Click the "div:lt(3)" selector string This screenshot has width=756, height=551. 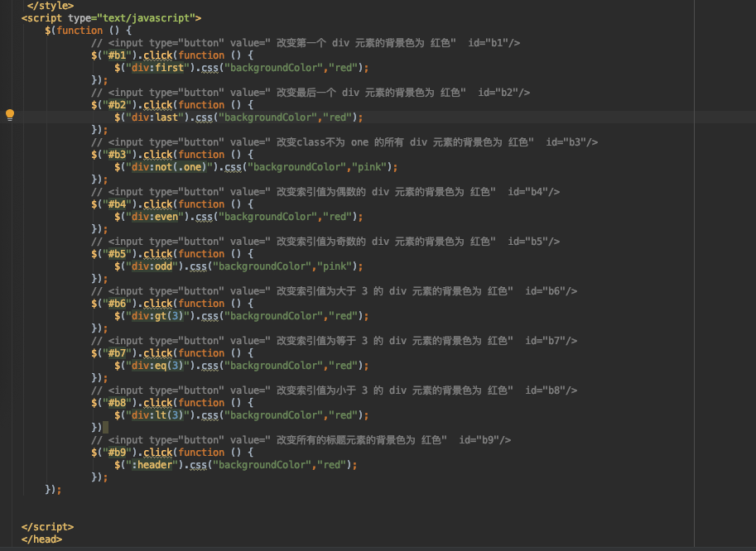[157, 415]
